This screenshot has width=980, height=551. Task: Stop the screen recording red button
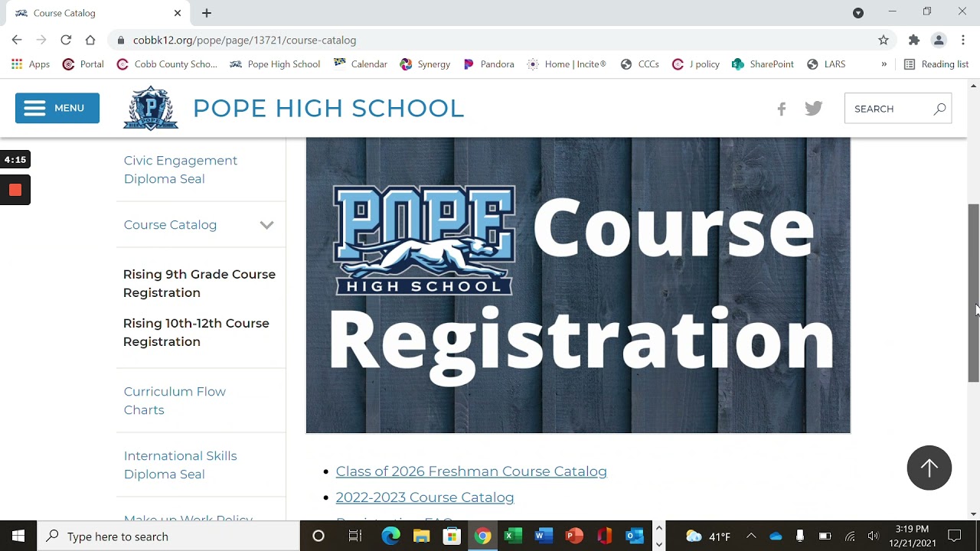click(15, 191)
